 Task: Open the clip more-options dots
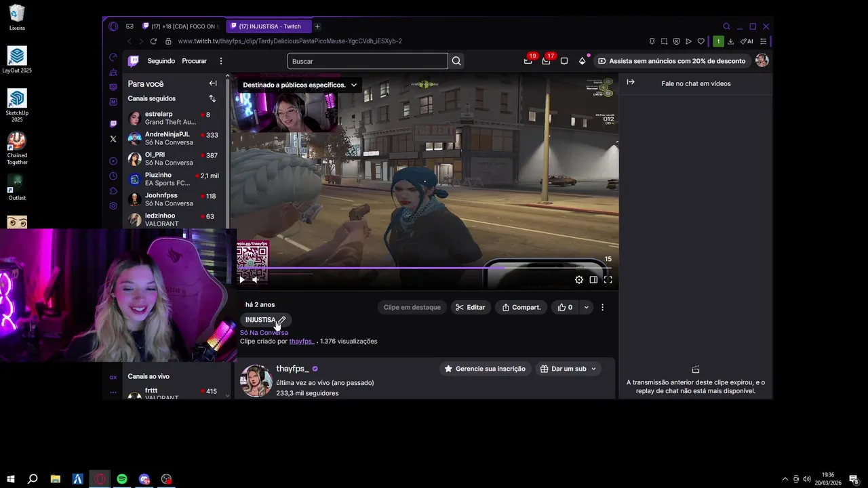point(602,307)
